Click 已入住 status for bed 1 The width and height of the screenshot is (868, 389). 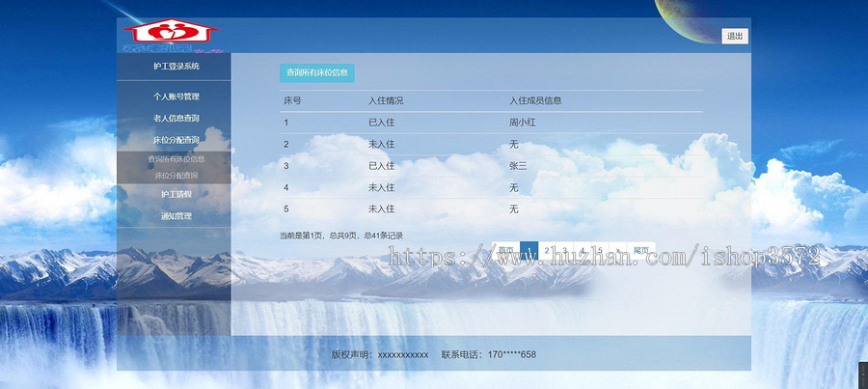point(381,123)
